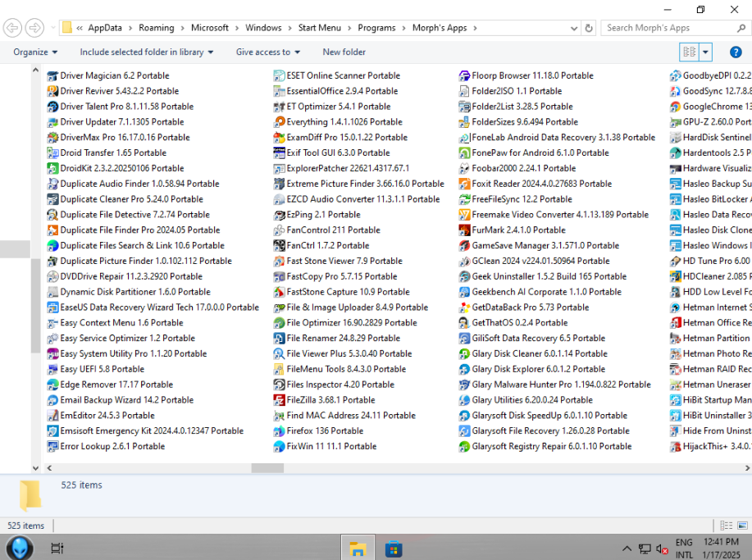Select GetDataBack Pro 5.73 Portable

click(524, 307)
